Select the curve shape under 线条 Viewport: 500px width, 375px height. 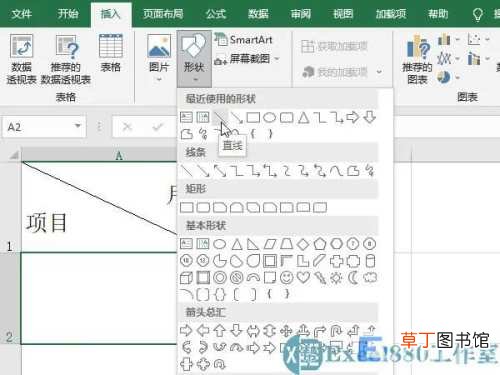(336, 171)
